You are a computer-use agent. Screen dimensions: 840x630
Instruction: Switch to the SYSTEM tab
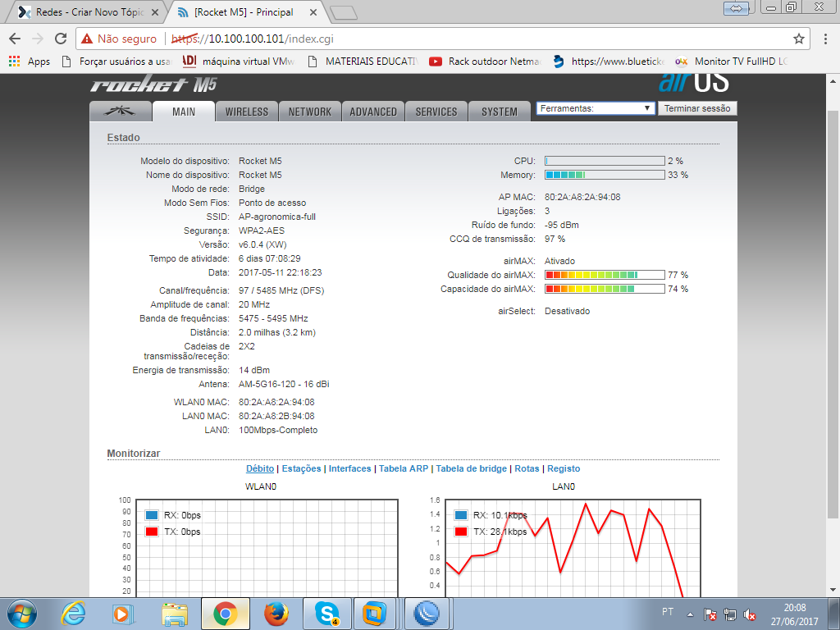click(x=500, y=112)
